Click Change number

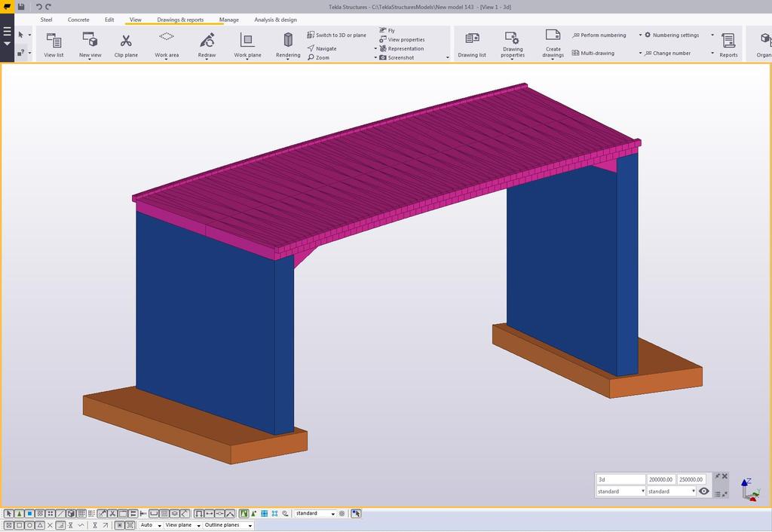pos(668,53)
